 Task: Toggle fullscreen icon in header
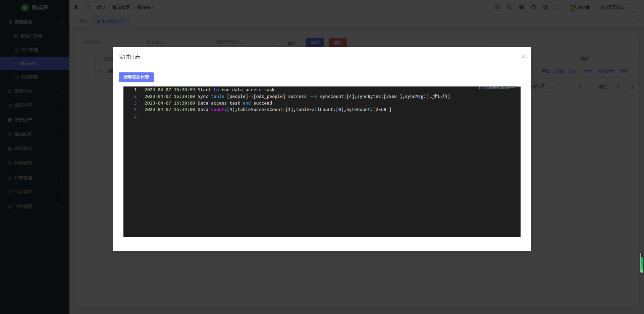[557, 7]
